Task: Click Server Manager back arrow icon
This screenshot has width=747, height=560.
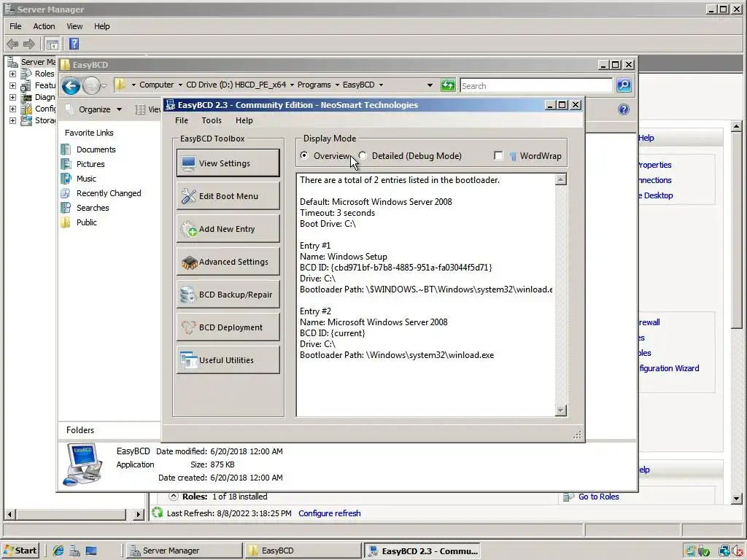Action: [x=12, y=44]
